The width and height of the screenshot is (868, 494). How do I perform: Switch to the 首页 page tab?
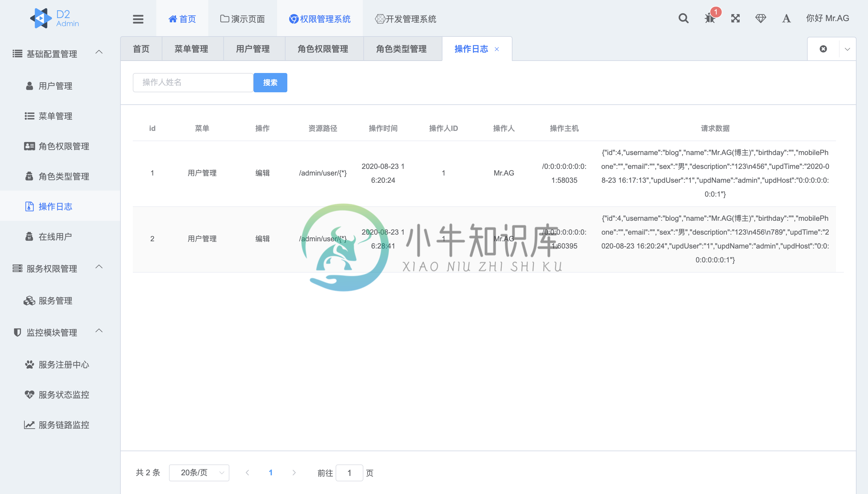(141, 49)
